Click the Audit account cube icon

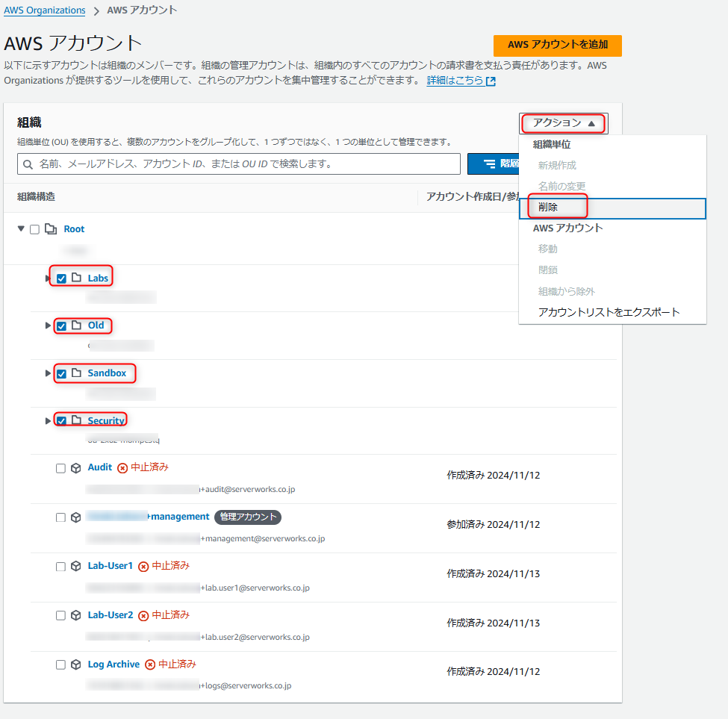75,468
